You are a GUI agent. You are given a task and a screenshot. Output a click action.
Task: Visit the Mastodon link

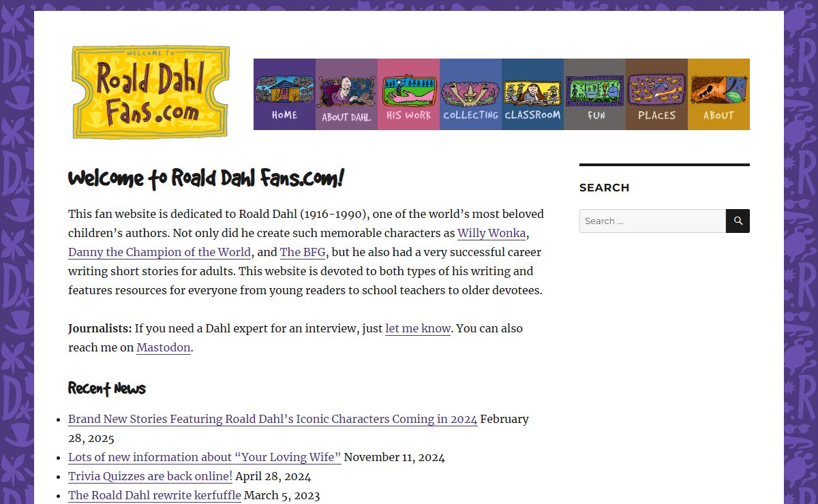[164, 347]
